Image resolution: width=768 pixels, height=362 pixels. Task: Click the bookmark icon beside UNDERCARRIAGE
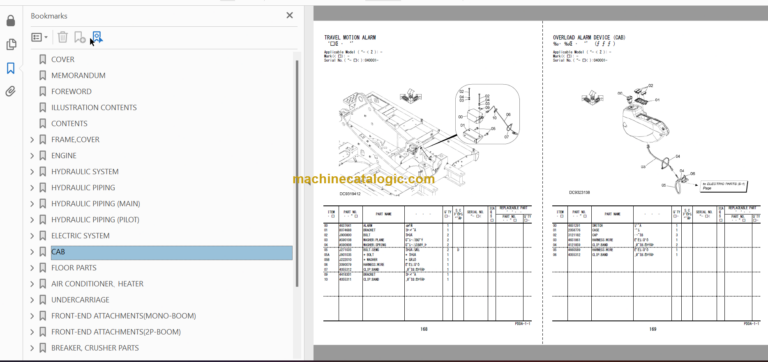(43, 300)
